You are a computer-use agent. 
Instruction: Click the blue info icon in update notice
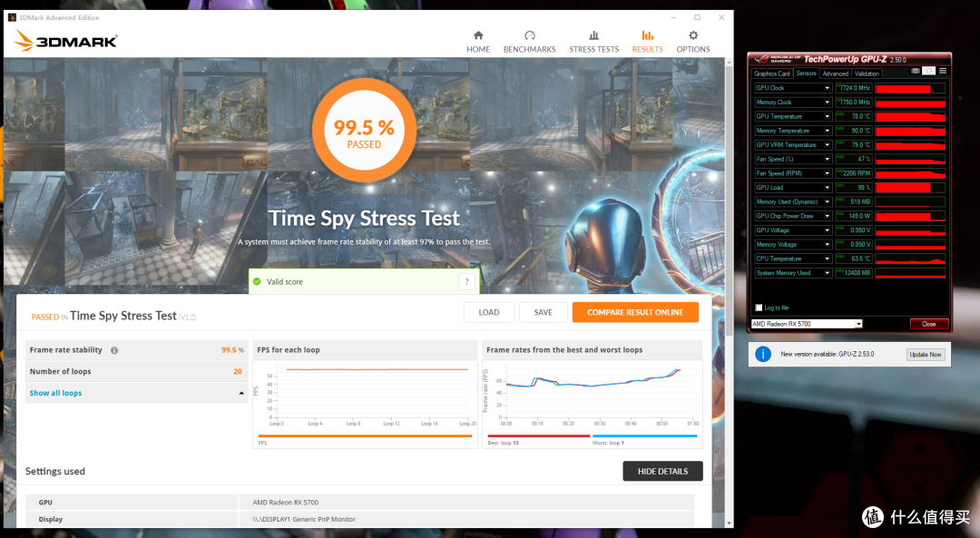(x=763, y=355)
